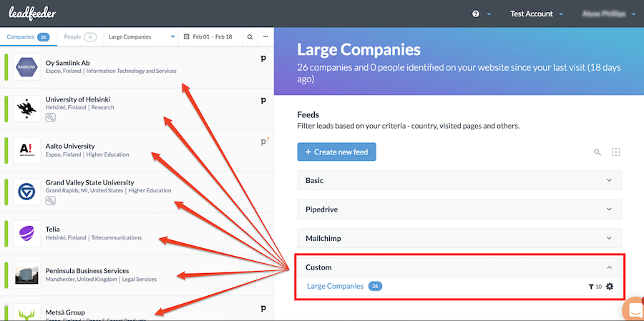644x321 pixels.
Task: Click the search tag icon under Grand Valley State
Action: [51, 201]
